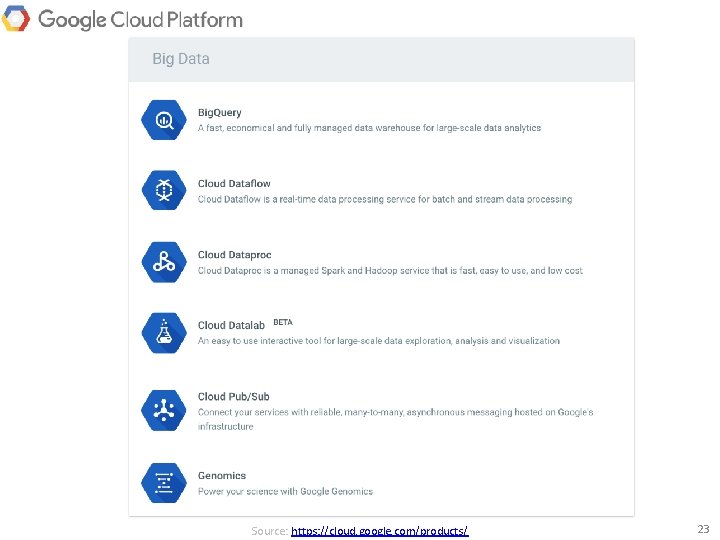Click the Genomics hexagon icon
This screenshot has width=720, height=540.
[164, 483]
